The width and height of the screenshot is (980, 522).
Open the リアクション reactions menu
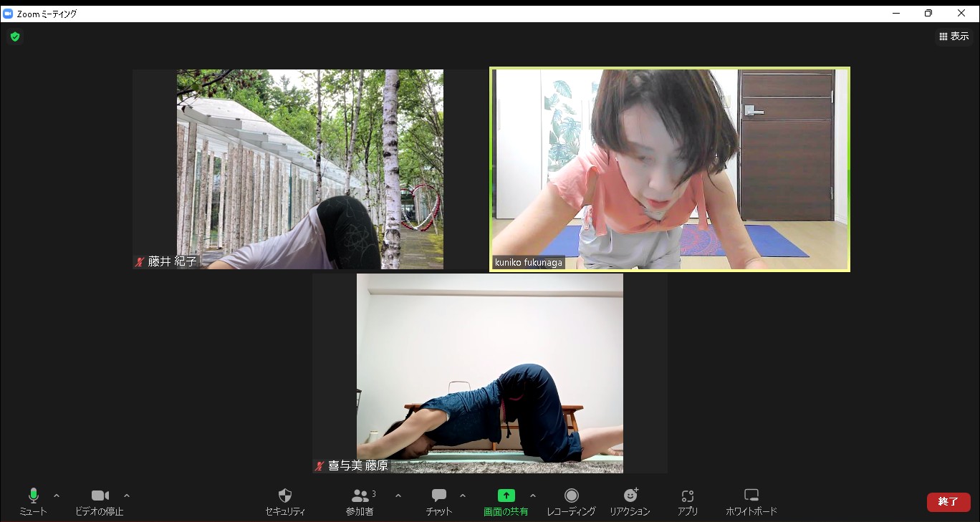pos(630,502)
